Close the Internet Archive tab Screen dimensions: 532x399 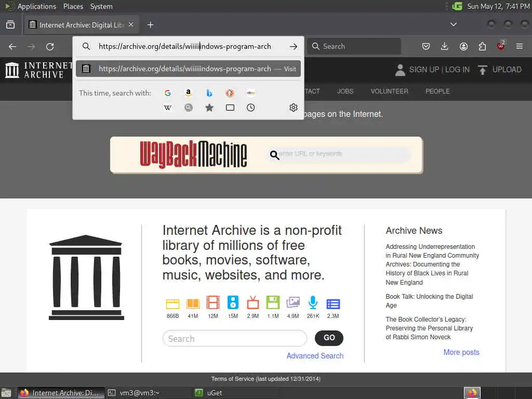click(x=131, y=25)
